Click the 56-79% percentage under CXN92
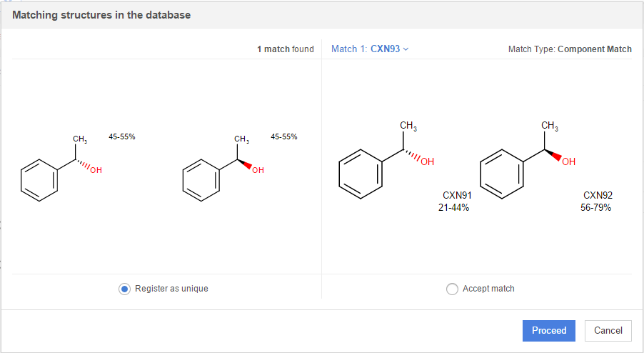Viewport: 644px width, 353px height. pyautogui.click(x=595, y=208)
